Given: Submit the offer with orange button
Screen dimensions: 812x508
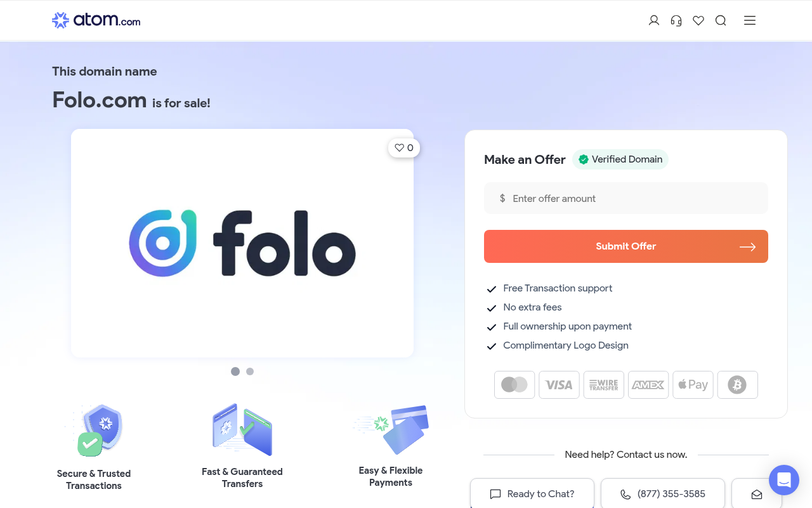Looking at the screenshot, I should click(x=626, y=246).
